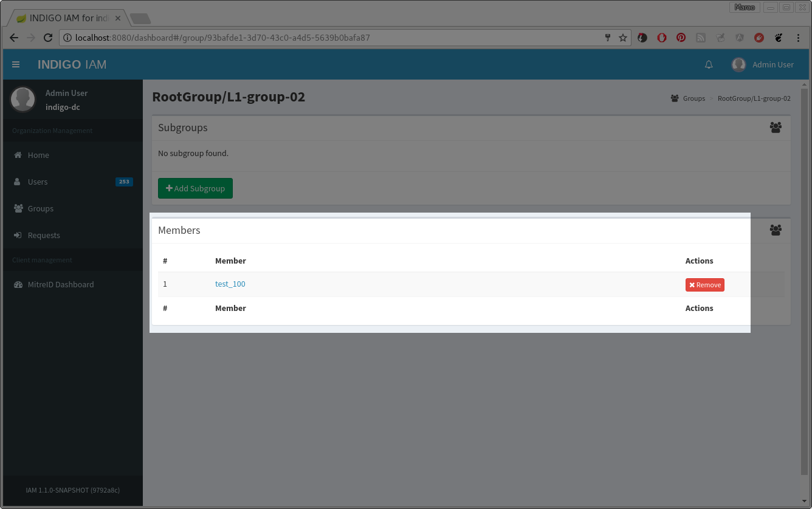Image resolution: width=812 pixels, height=509 pixels.
Task: Click the Subgroups panel group icon
Action: [x=776, y=128]
